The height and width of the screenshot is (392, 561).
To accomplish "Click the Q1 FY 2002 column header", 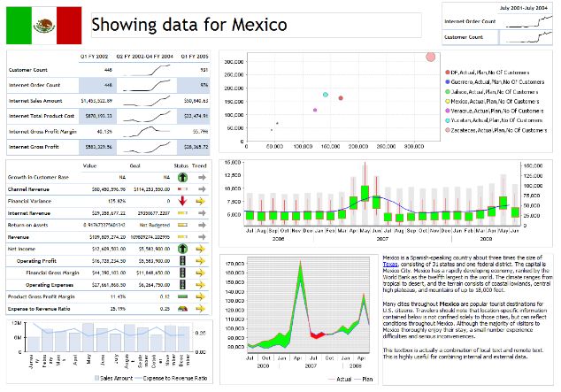I will 94,57.
